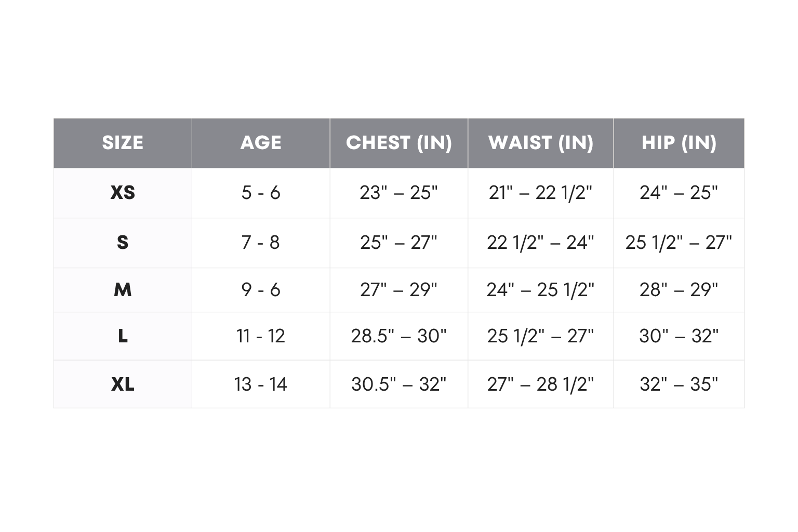The width and height of the screenshot is (798, 532).
Task: Click the waist 22 1/2" – 24" cell
Action: click(541, 243)
